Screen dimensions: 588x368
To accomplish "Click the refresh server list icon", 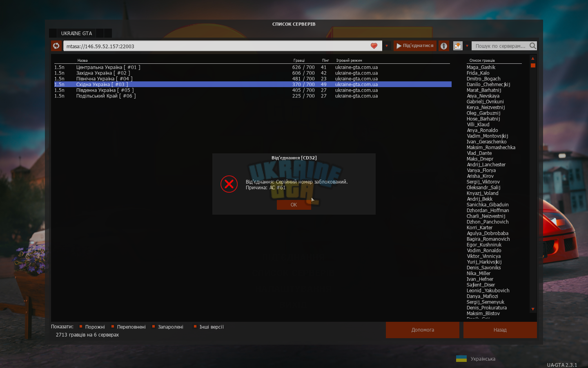I will [x=56, y=46].
